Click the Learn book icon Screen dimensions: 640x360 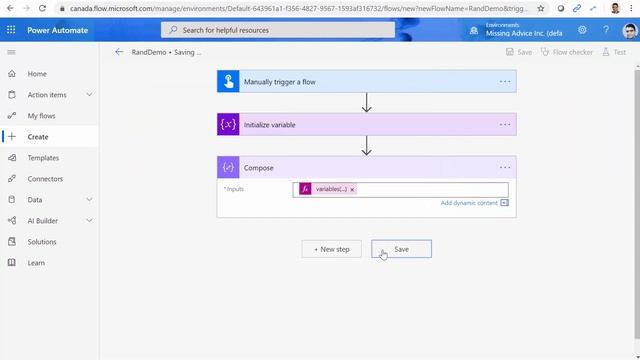[x=12, y=263]
